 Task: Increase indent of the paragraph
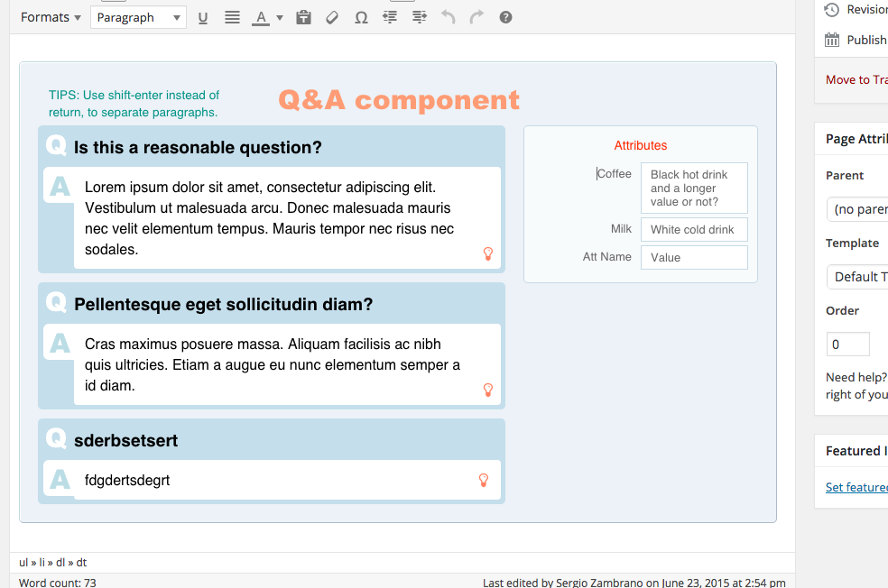click(419, 17)
